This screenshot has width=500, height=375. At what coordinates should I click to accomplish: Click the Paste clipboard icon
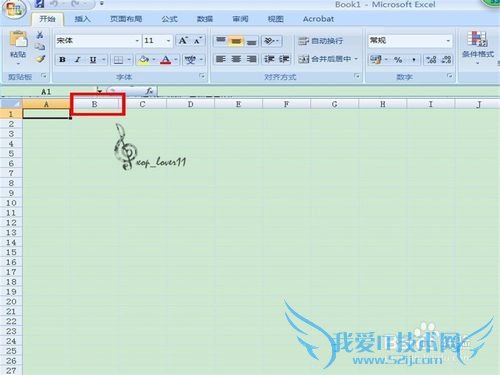[18, 40]
